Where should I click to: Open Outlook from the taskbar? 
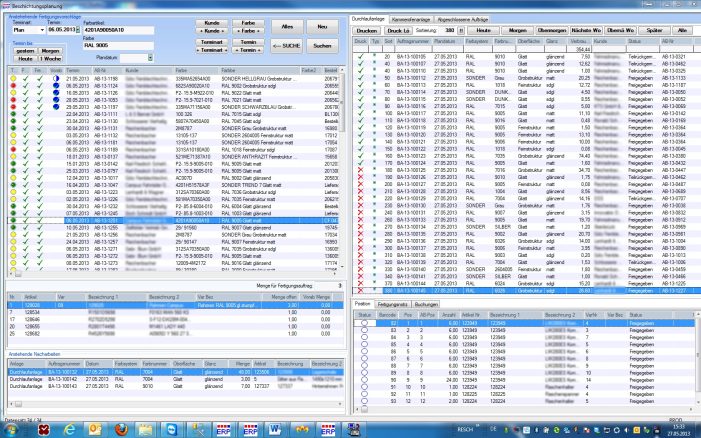[x=95, y=430]
